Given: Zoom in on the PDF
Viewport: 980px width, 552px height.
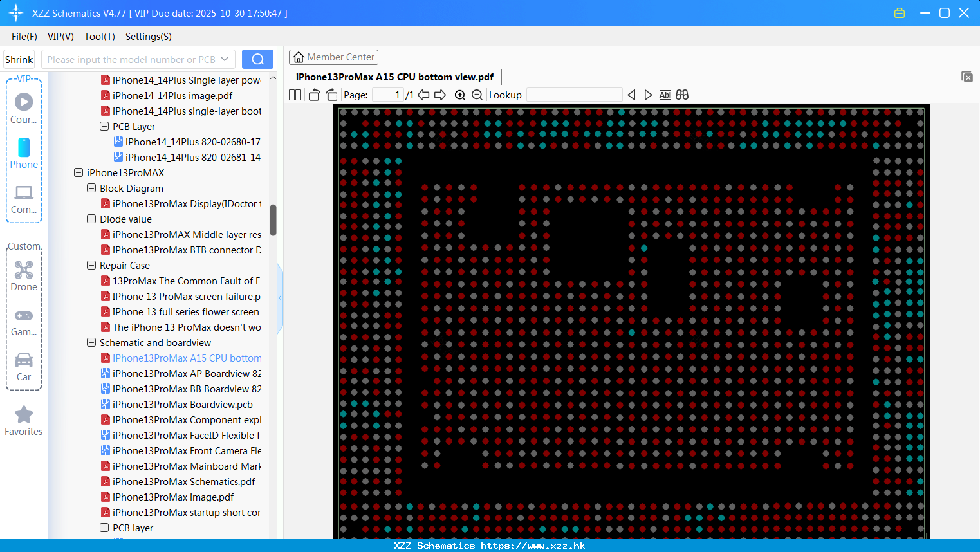Looking at the screenshot, I should click(x=460, y=95).
